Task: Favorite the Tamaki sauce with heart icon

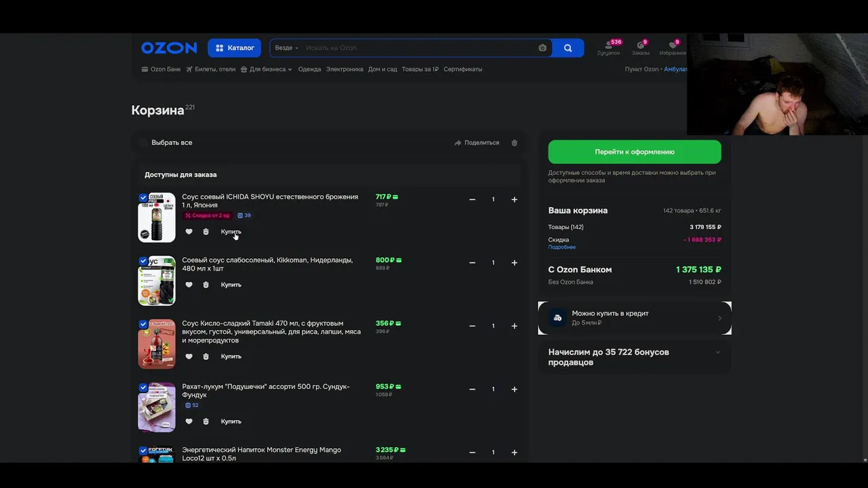Action: (x=189, y=357)
